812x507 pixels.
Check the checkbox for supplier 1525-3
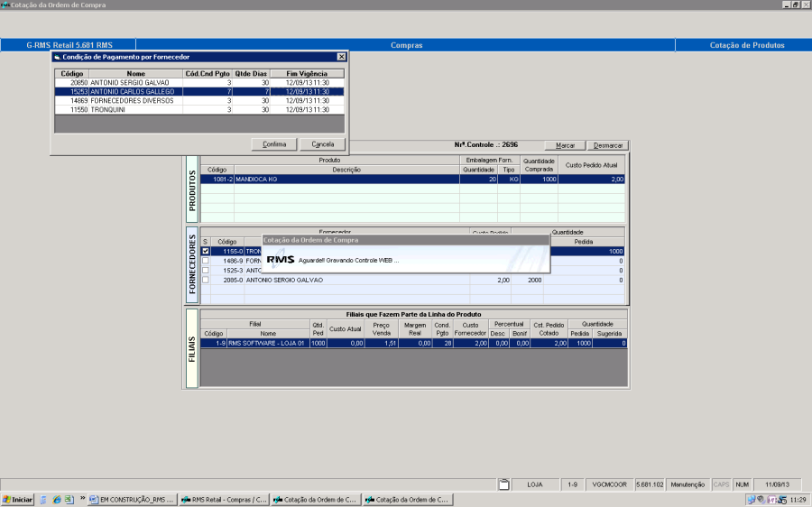click(206, 271)
